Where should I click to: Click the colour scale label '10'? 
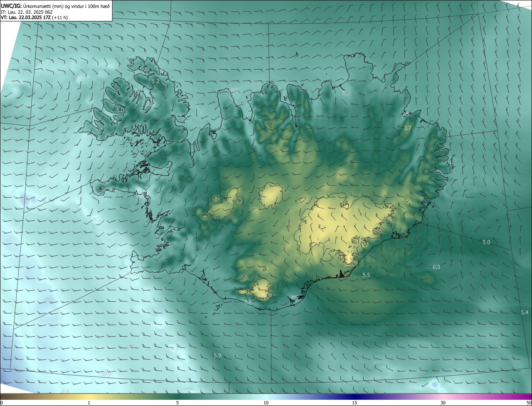[x=266, y=403]
